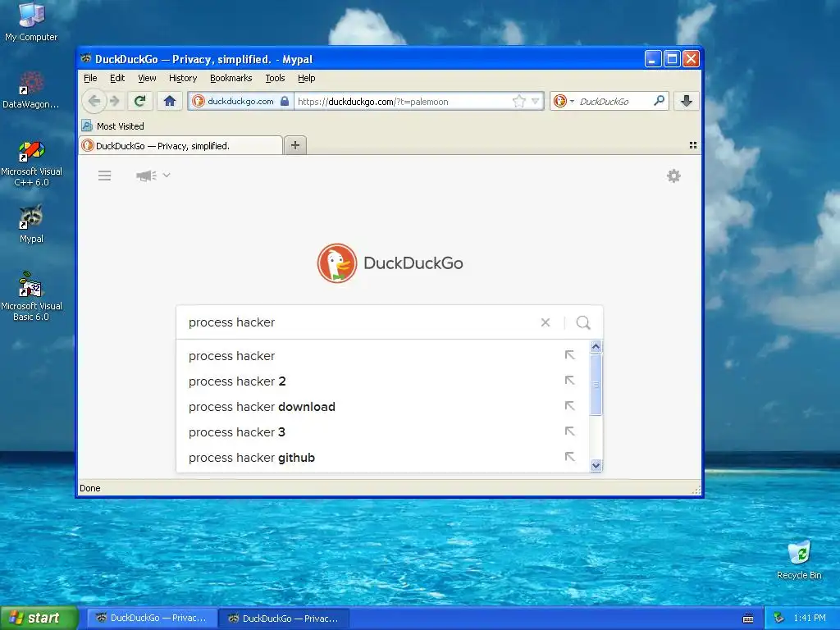Screen dimensions: 840x630
Task: Click the arrow beside 'process hacker download'
Action: [569, 406]
